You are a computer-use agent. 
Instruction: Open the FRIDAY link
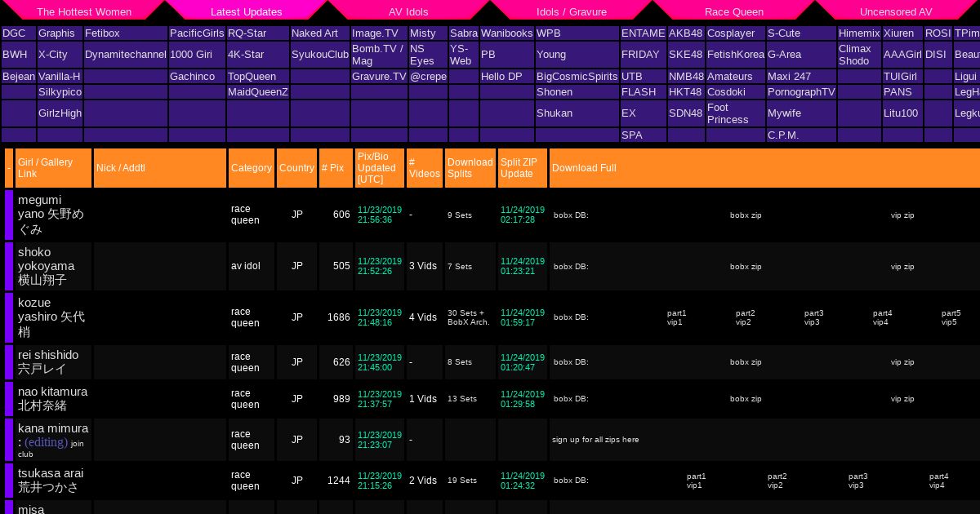point(640,55)
